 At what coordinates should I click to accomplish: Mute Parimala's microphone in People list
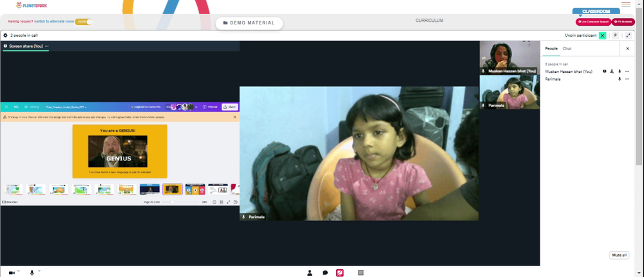click(x=620, y=79)
